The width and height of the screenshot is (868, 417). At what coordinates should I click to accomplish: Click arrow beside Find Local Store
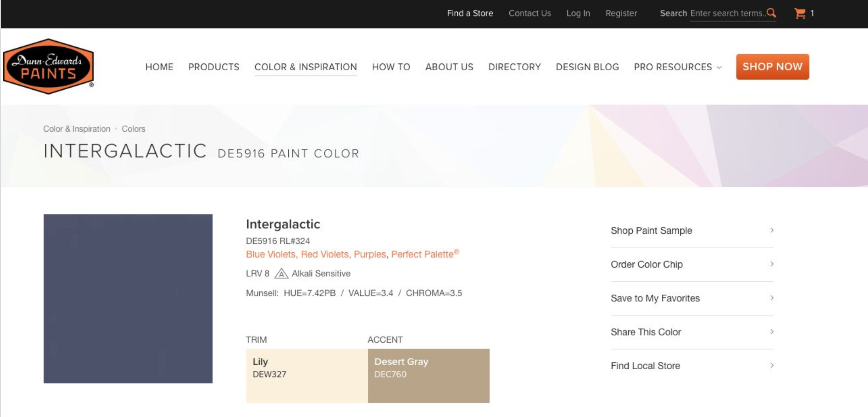pos(772,365)
